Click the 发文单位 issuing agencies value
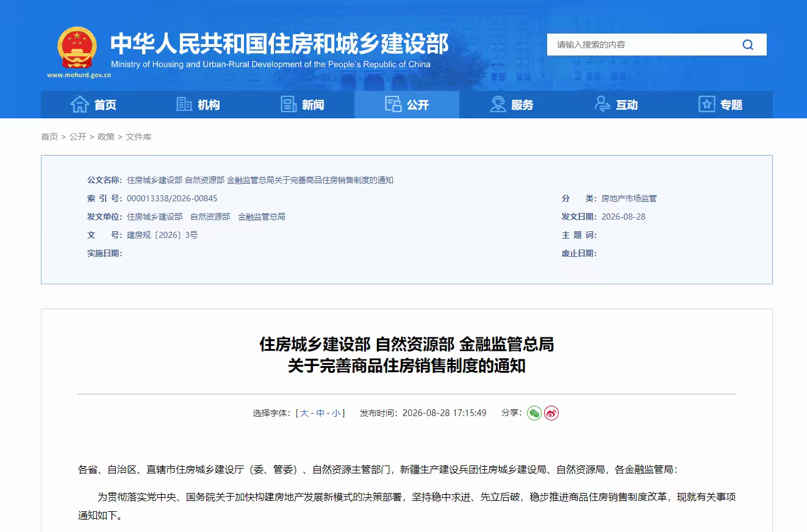The width and height of the screenshot is (807, 532). (206, 217)
